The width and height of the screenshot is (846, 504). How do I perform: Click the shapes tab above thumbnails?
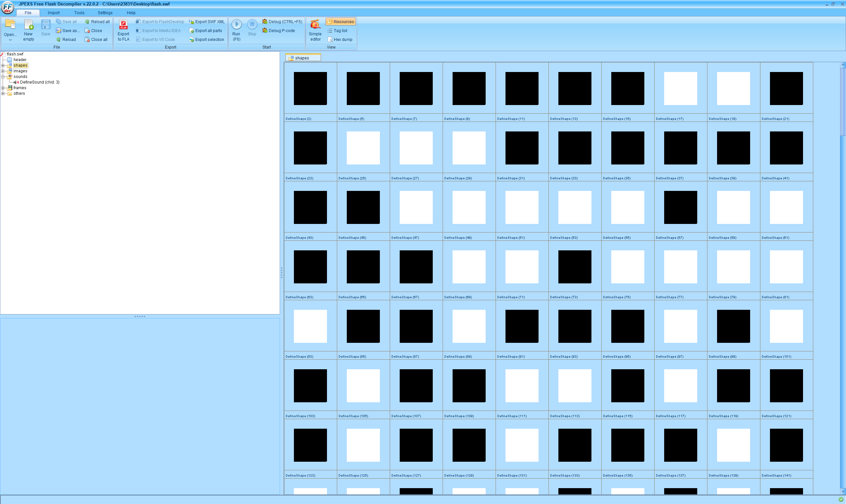click(302, 58)
